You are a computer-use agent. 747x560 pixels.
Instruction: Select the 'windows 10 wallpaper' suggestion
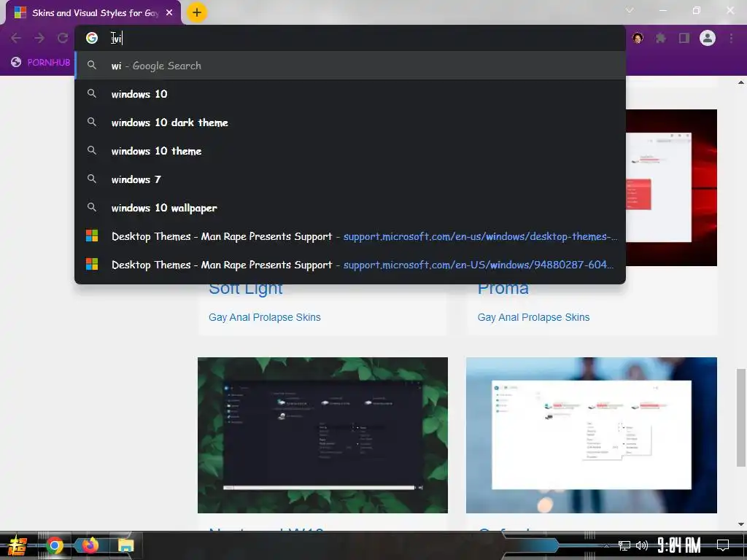pos(350,208)
